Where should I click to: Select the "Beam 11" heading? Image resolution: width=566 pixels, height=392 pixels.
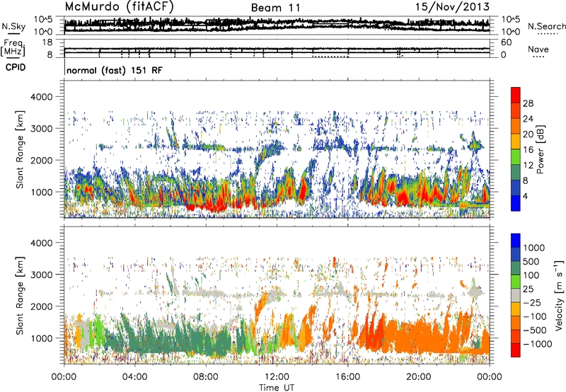pos(275,8)
